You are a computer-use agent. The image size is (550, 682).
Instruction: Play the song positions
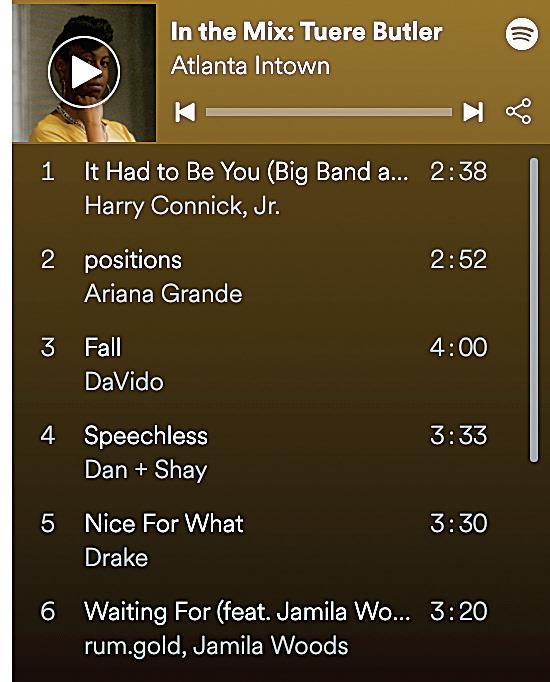(x=133, y=260)
